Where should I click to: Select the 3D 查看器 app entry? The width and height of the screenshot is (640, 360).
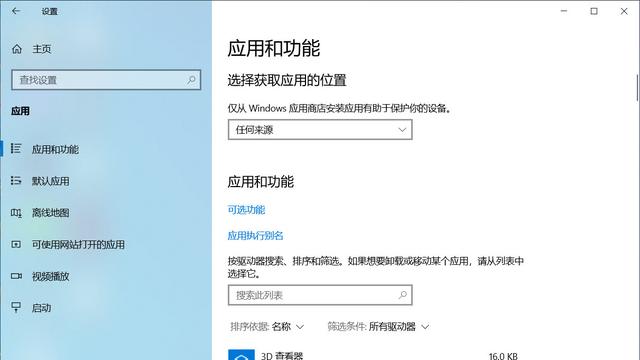point(373,355)
